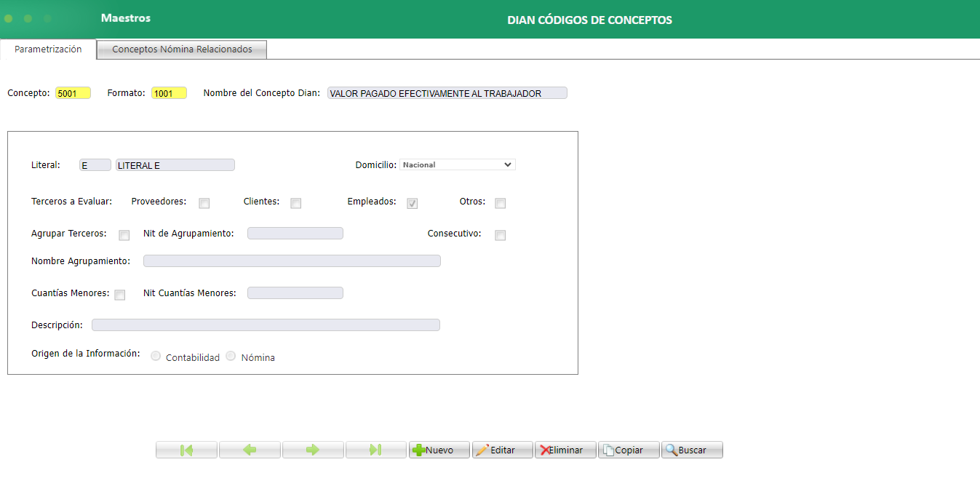980x481 pixels.
Task: Go to the next record
Action: (x=313, y=450)
